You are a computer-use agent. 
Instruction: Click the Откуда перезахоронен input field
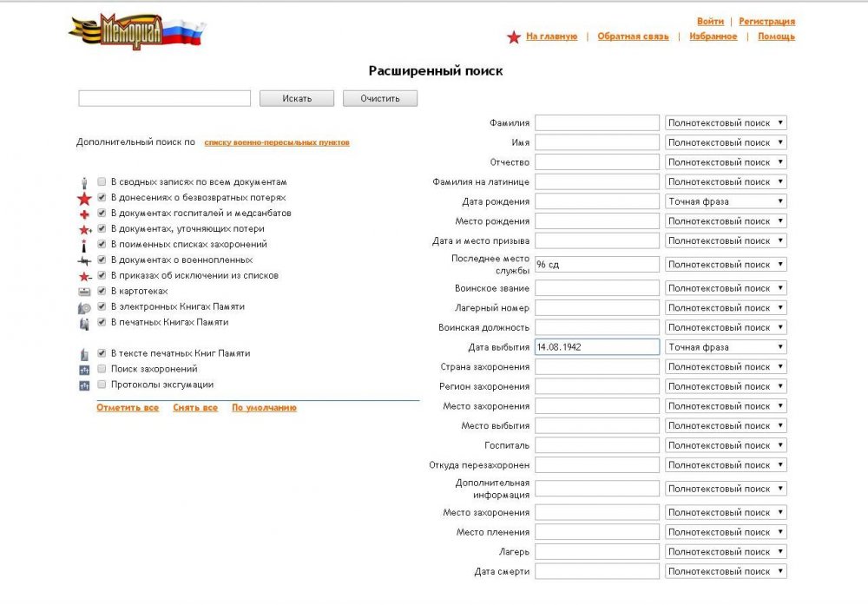(597, 465)
